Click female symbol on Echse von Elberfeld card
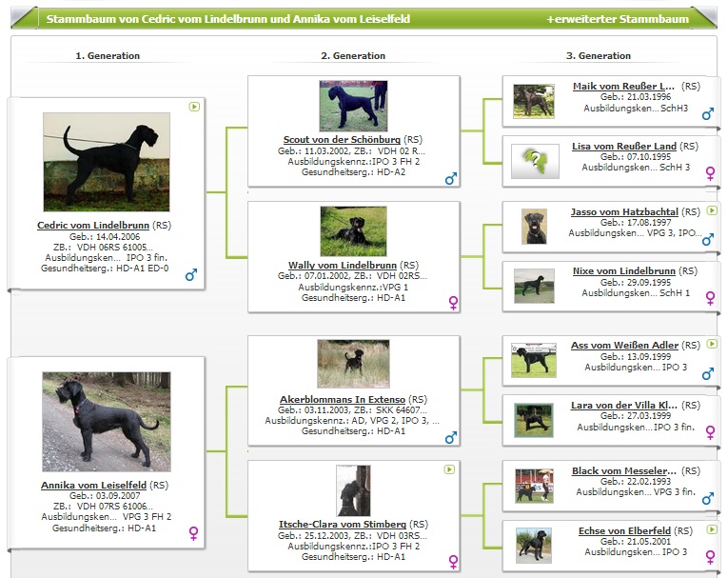This screenshot has height=578, width=728. (x=709, y=557)
